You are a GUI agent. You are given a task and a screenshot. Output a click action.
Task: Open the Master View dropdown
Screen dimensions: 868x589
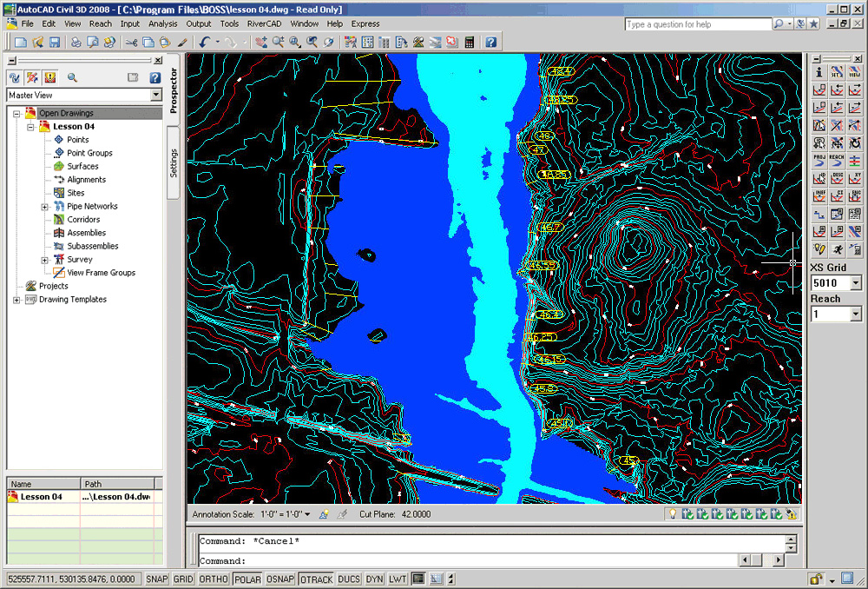(x=157, y=93)
